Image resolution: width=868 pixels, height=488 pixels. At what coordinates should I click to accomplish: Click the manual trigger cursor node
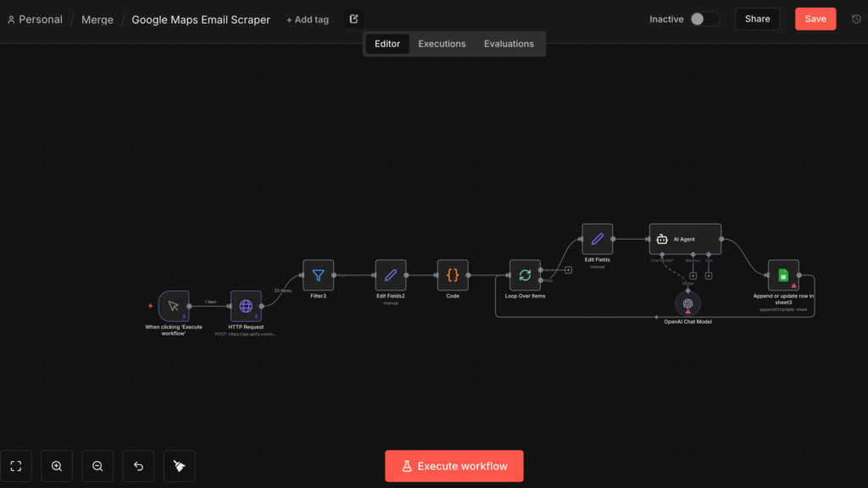tap(174, 306)
